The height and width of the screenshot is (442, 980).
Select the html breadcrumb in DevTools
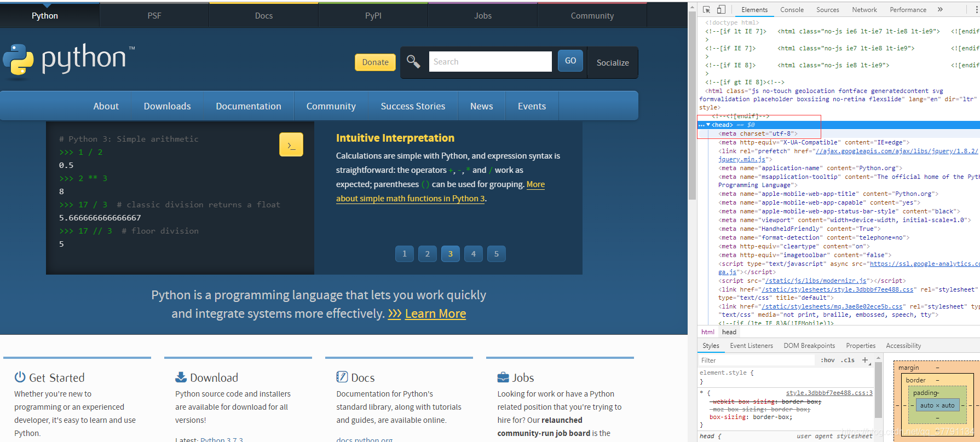tap(707, 332)
